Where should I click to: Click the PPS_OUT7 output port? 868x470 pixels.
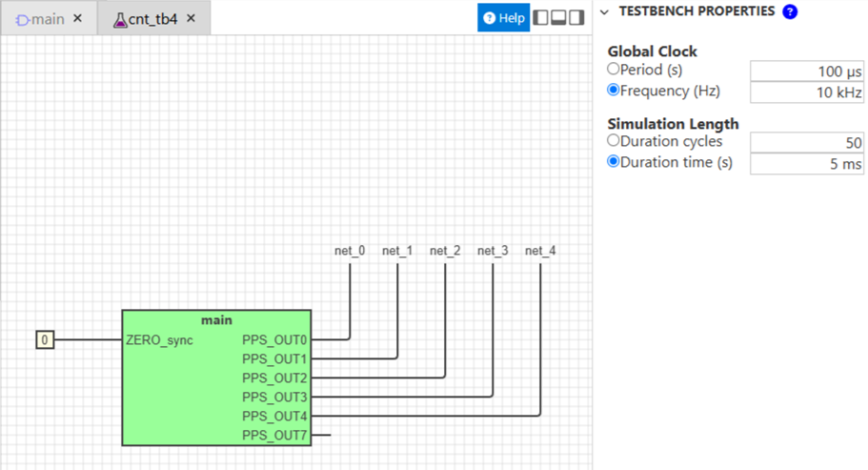tap(274, 435)
